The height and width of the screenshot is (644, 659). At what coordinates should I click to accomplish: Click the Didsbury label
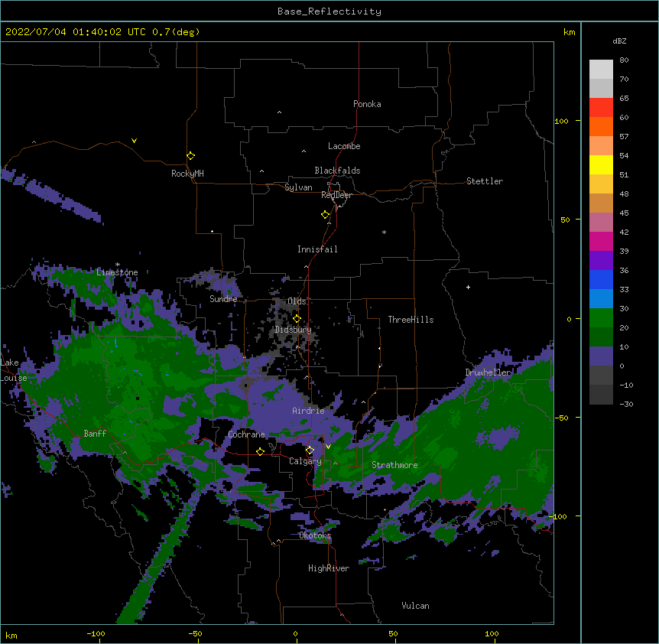[293, 330]
